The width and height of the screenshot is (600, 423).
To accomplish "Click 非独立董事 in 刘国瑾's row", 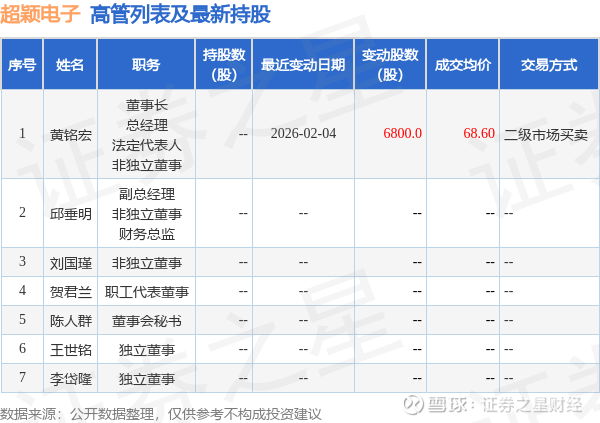I will point(147,263).
